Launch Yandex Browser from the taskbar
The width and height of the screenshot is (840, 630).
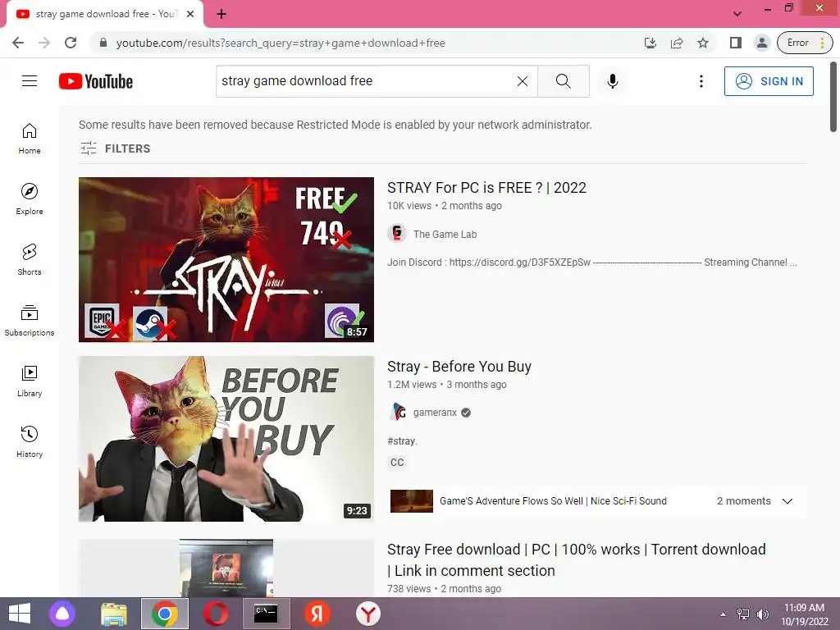368,614
